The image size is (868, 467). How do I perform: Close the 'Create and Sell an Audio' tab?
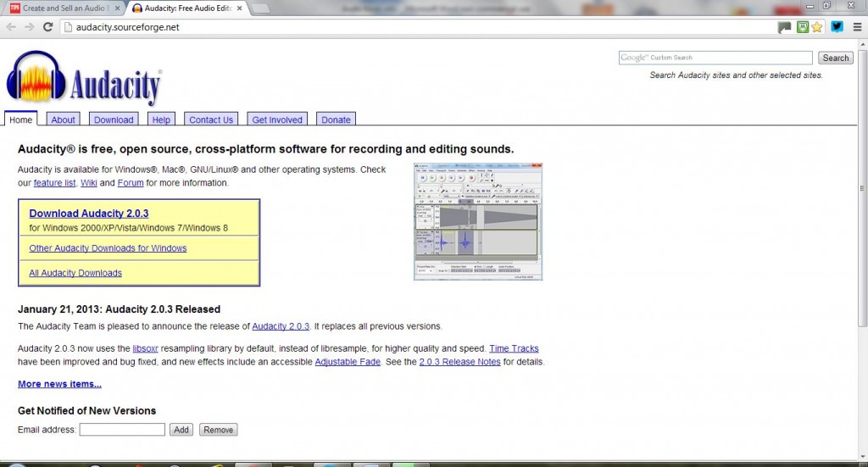click(117, 8)
